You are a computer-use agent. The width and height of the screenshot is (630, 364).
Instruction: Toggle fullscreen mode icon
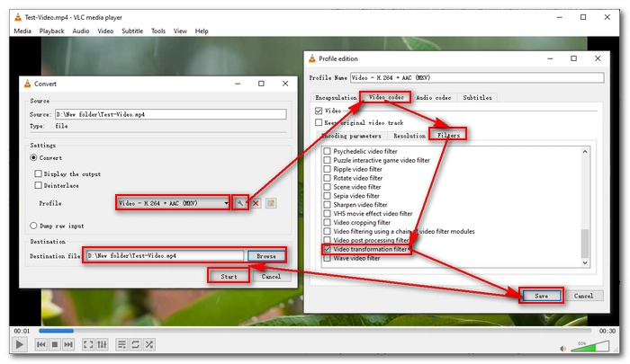pos(88,344)
